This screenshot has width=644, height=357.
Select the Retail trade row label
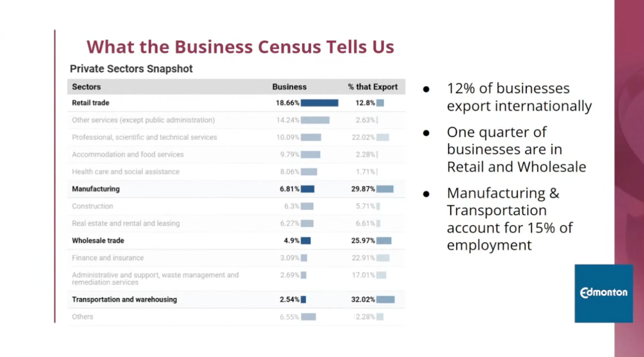coord(91,103)
